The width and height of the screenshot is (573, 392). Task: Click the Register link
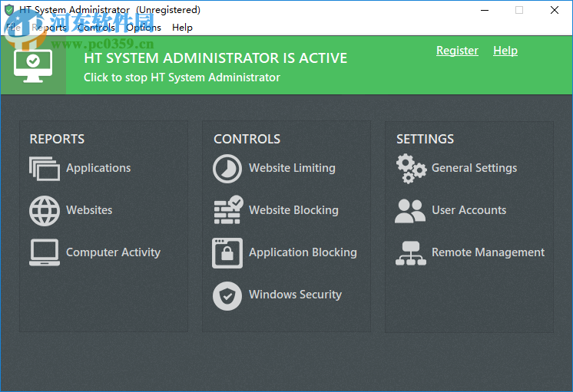457,51
